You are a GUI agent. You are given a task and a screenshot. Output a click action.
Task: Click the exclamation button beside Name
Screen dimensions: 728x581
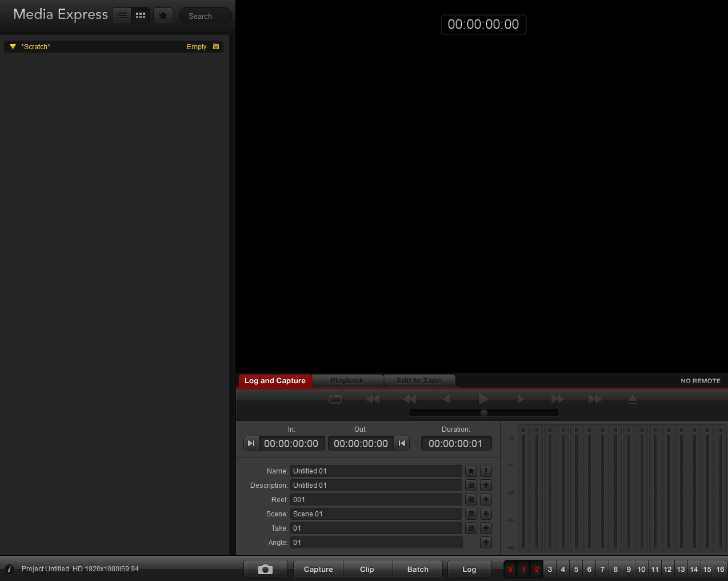(486, 471)
